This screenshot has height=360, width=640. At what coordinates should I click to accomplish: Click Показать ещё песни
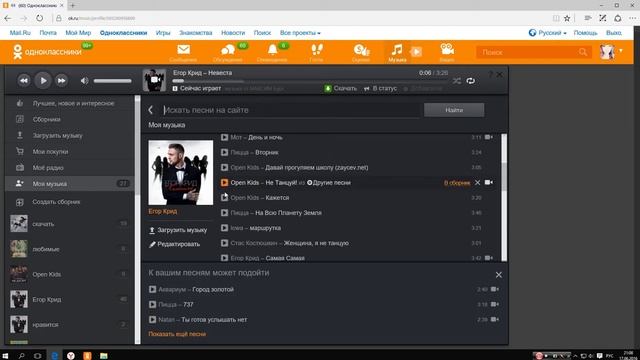click(177, 334)
